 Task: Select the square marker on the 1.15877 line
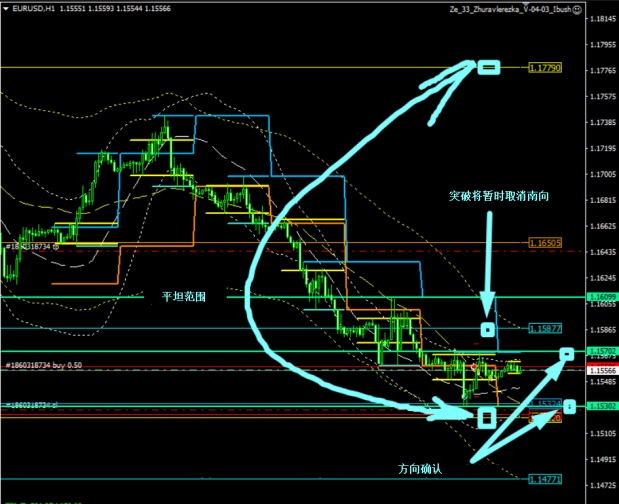coord(488,329)
